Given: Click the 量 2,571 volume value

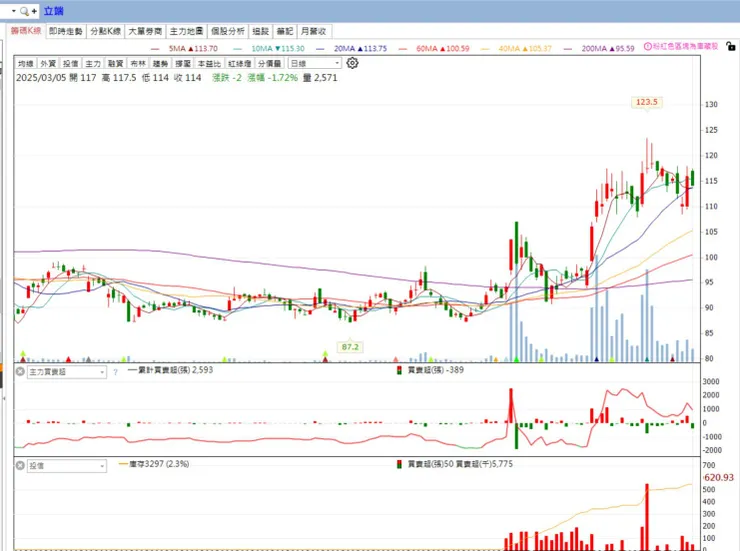Looking at the screenshot, I should point(320,78).
